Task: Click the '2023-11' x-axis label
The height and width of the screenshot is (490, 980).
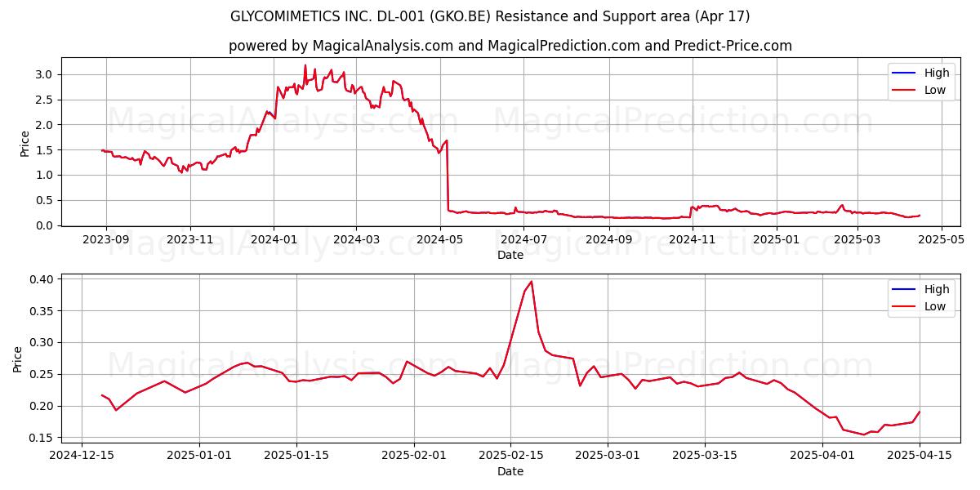Action: tap(190, 239)
